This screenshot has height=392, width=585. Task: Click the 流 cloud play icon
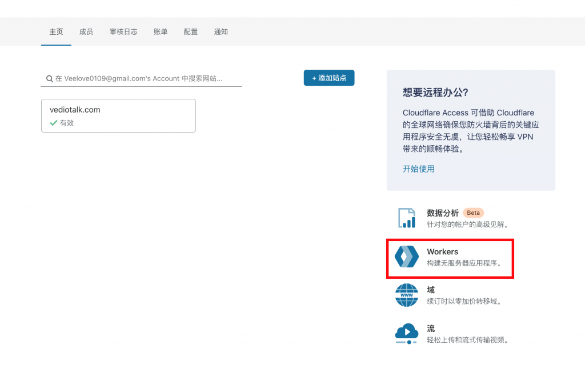coord(406,334)
